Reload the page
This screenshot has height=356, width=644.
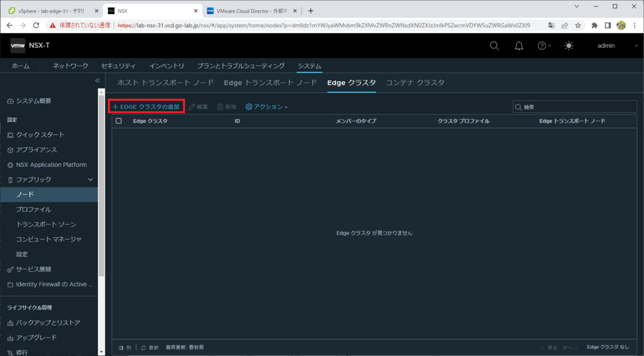(36, 25)
